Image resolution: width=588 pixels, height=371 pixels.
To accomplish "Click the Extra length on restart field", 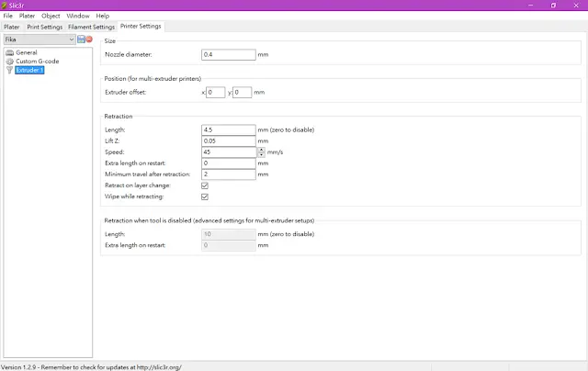I will click(x=229, y=163).
